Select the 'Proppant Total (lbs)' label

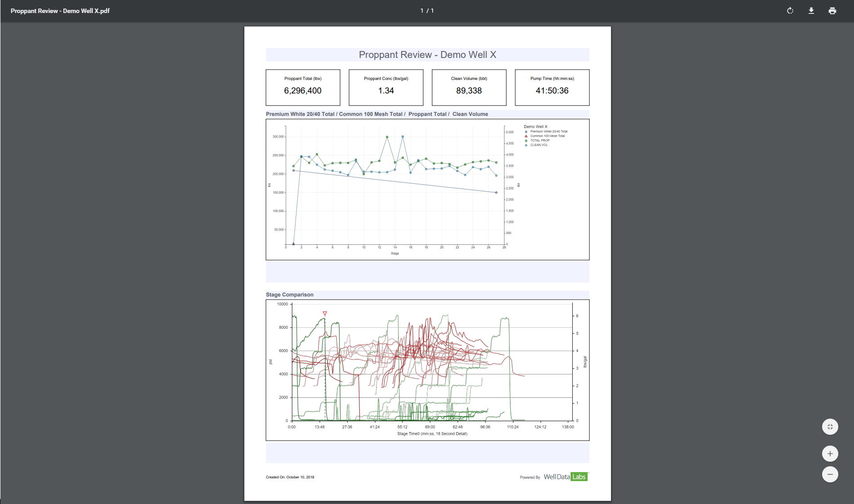303,79
